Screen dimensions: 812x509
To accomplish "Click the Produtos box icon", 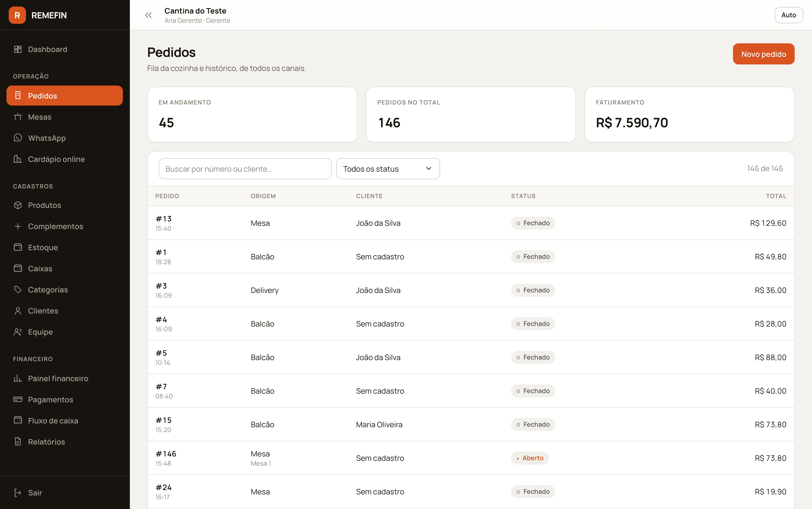I will pyautogui.click(x=18, y=205).
